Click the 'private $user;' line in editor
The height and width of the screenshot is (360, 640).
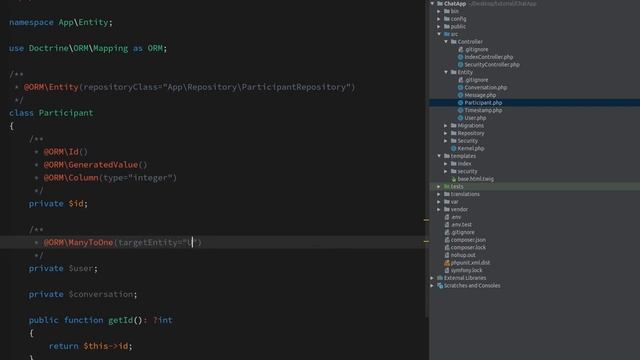[x=63, y=269]
